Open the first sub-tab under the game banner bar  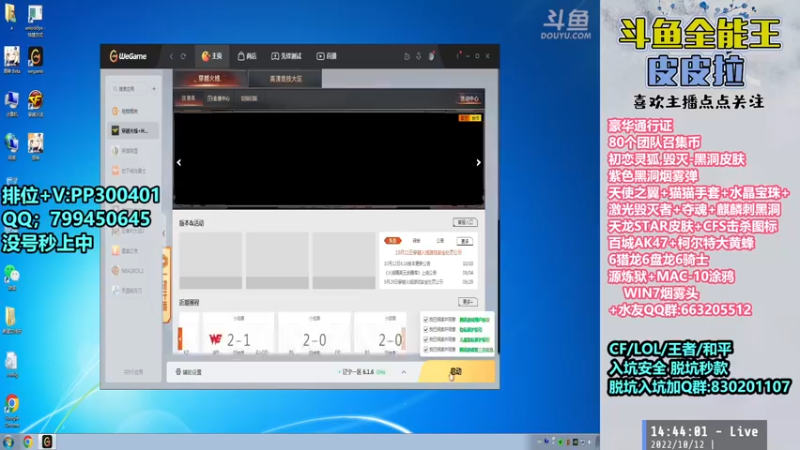coord(188,98)
